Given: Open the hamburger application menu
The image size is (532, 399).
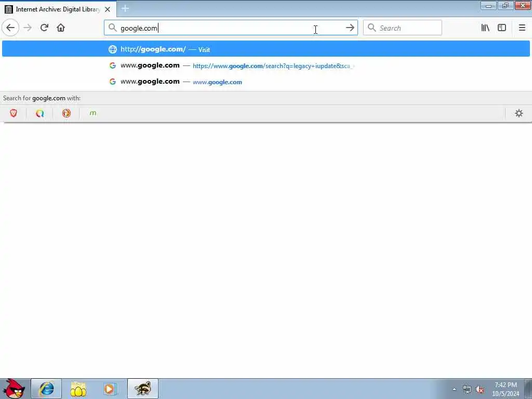Looking at the screenshot, I should point(522,28).
